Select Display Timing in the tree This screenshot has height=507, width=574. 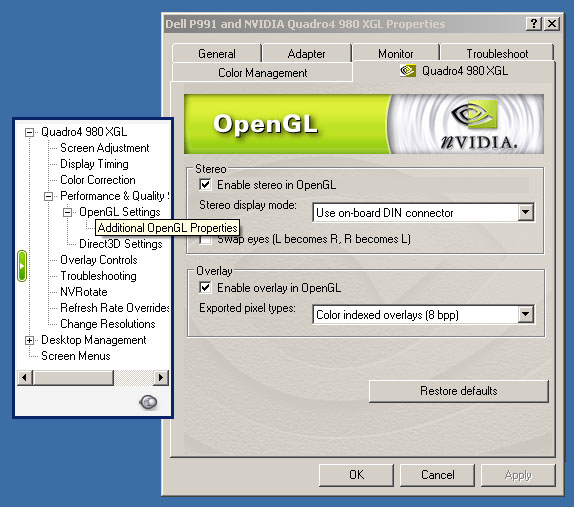tap(94, 164)
